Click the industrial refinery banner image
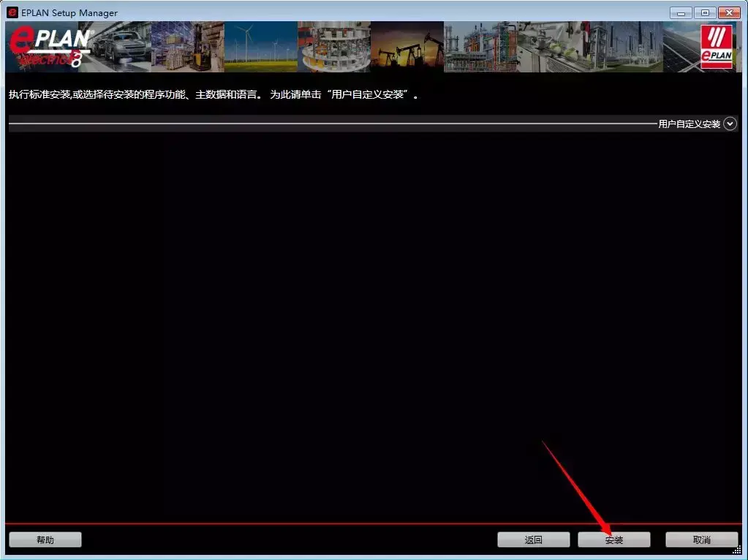 coord(483,45)
